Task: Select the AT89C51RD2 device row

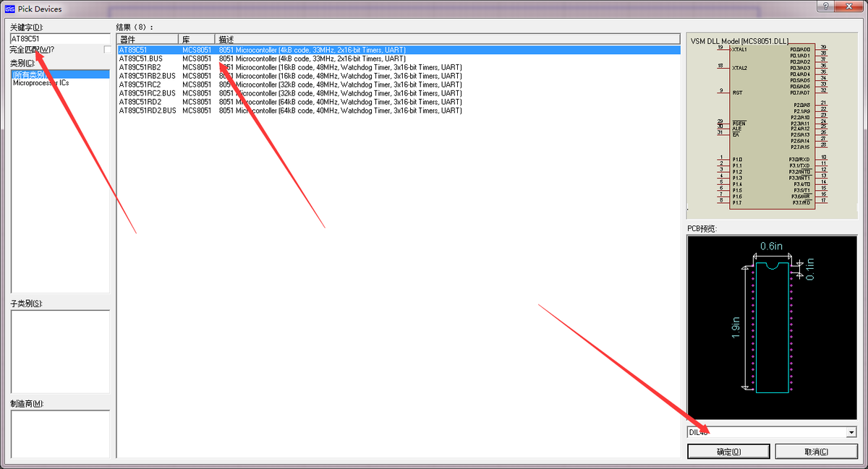Action: [x=399, y=102]
